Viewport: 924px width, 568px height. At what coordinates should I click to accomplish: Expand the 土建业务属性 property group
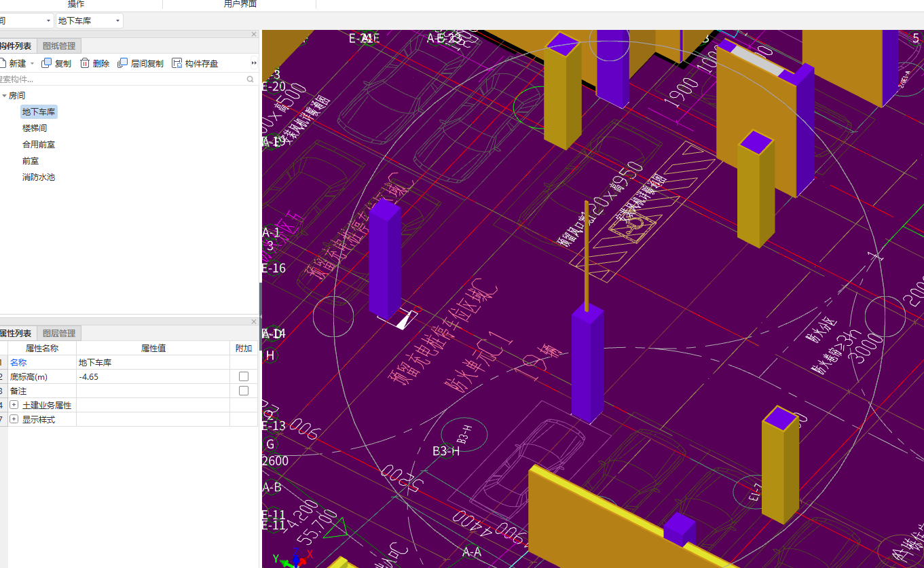coord(14,405)
